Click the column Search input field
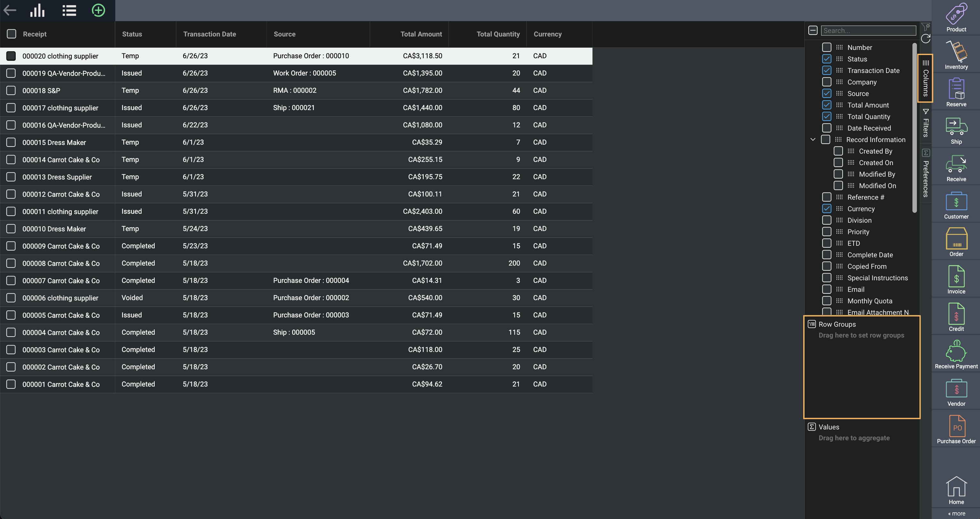Screen dimensions: 980x519 click(868, 30)
